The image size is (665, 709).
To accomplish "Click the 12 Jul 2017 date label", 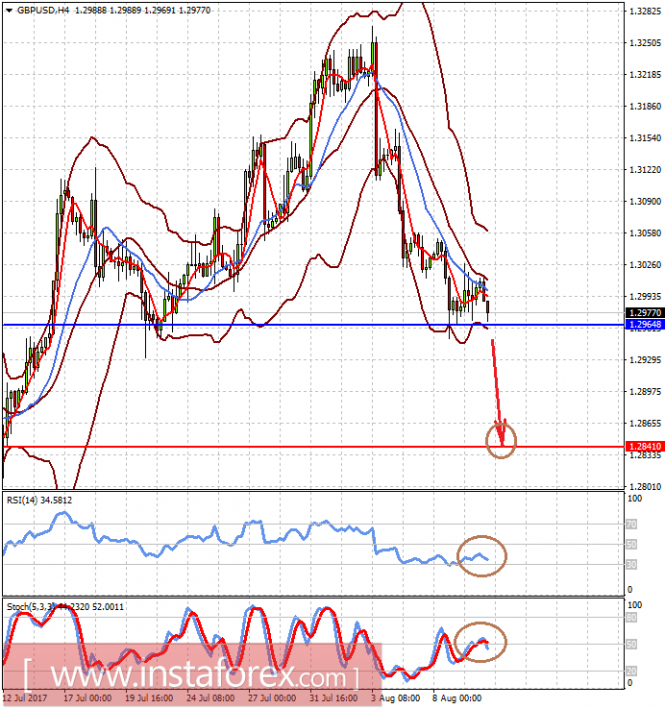I will pyautogui.click(x=27, y=696).
